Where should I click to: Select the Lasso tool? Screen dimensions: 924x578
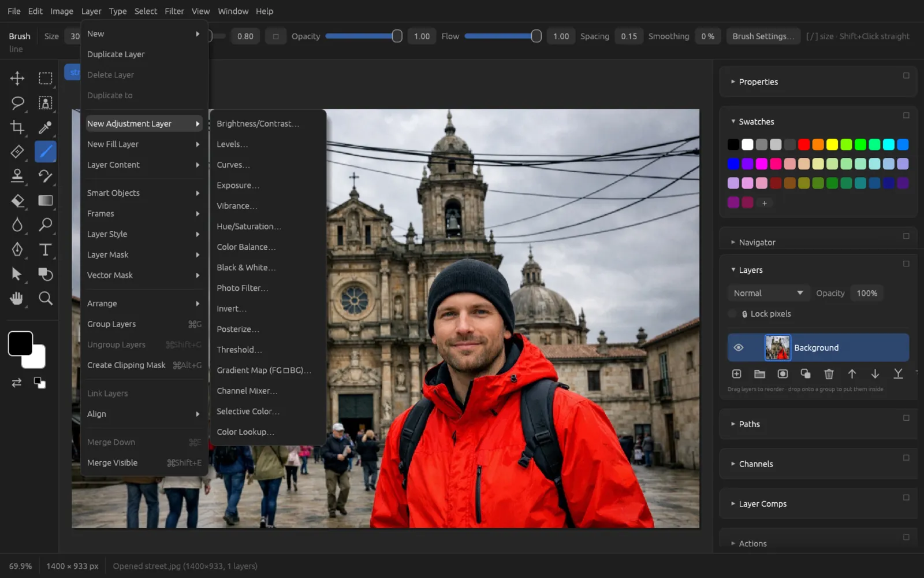tap(17, 103)
